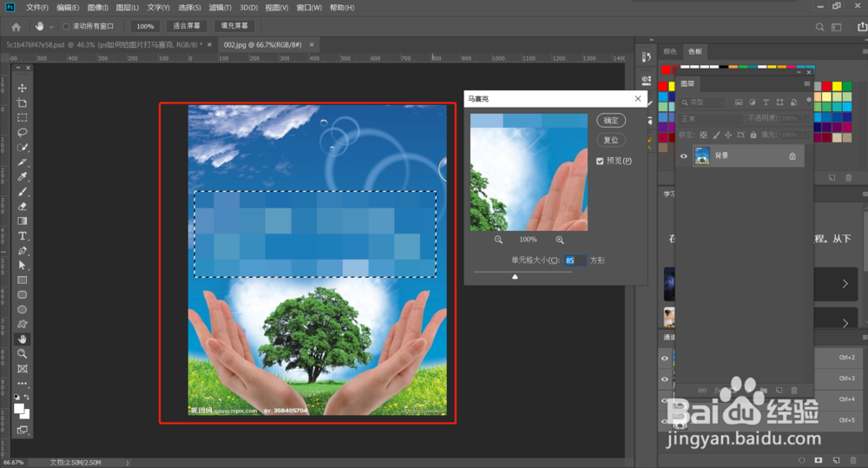This screenshot has width=868, height=468.
Task: Lock all layer attributes padlock
Action: (x=753, y=135)
